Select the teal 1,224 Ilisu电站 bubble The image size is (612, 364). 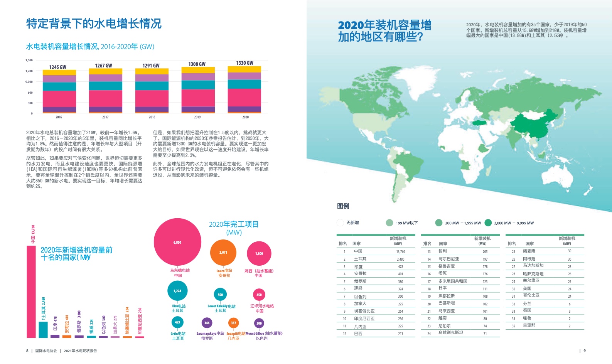[x=177, y=291]
